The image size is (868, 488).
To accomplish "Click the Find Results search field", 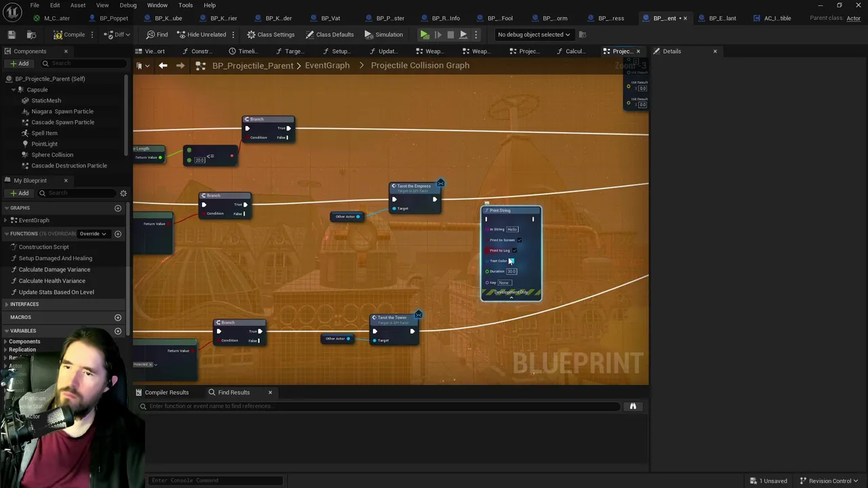I will 380,406.
